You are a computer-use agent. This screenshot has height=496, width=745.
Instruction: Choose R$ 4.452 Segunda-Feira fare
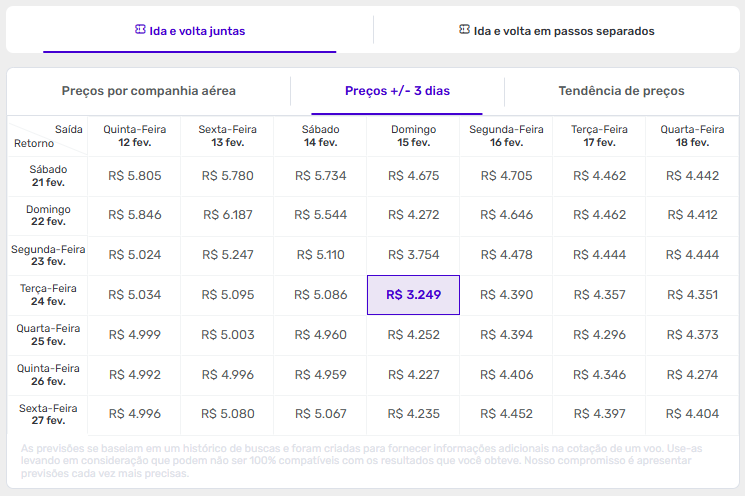506,415
